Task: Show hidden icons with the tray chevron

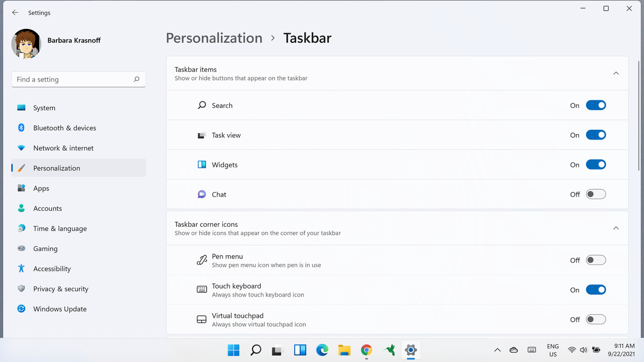Action: pos(497,350)
